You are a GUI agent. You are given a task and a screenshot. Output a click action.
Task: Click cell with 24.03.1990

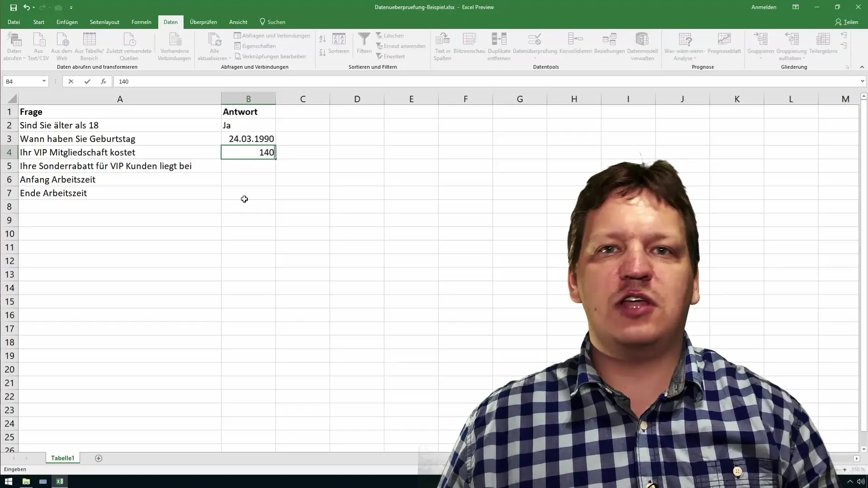[x=248, y=139]
